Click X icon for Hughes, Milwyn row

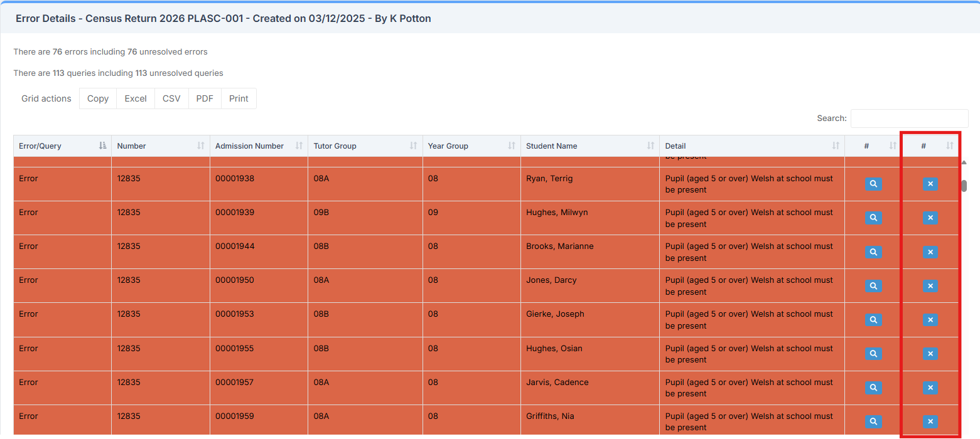[930, 218]
